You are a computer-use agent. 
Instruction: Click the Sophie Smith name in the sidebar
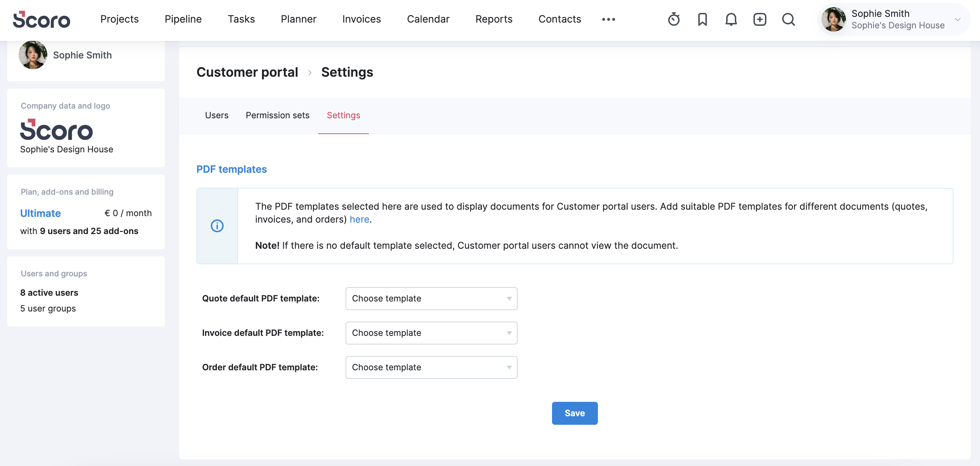82,55
